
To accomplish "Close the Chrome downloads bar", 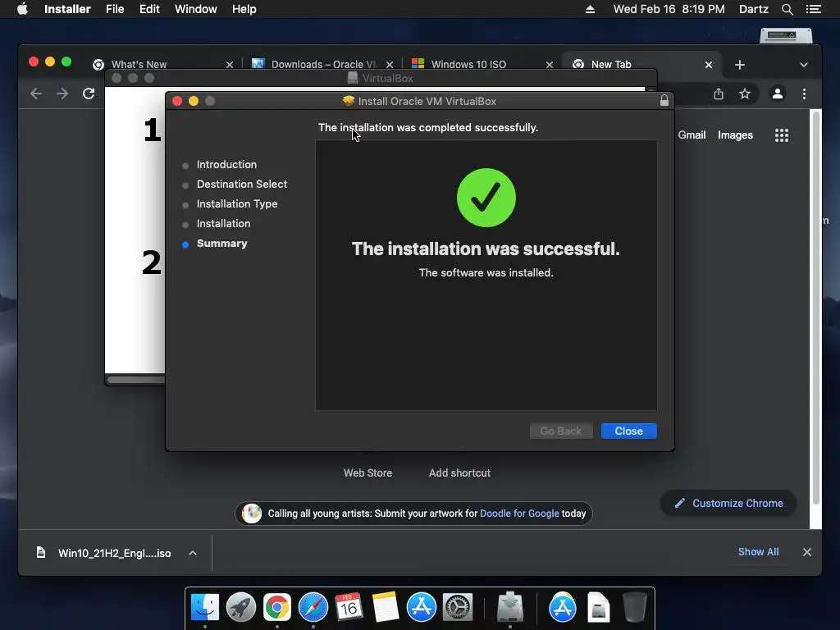I will click(807, 552).
